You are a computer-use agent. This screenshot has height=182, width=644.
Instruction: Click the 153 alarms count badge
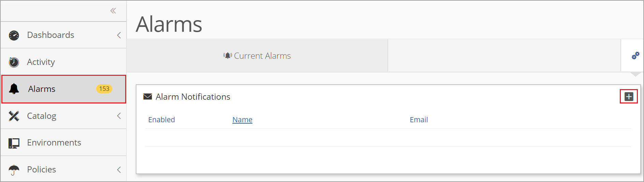pos(104,89)
